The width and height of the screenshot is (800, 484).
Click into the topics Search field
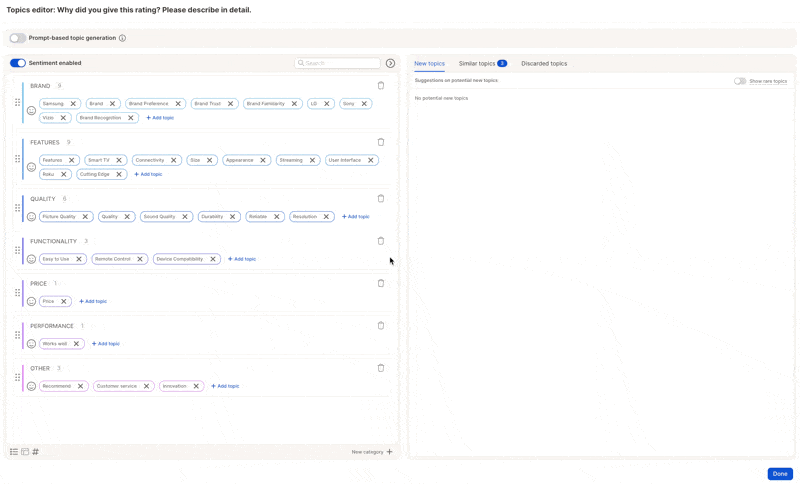click(x=337, y=63)
